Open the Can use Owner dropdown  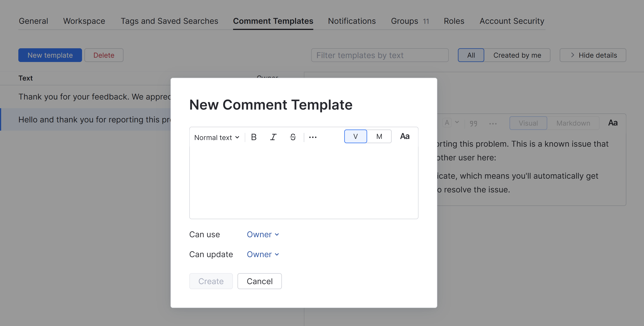pos(262,234)
